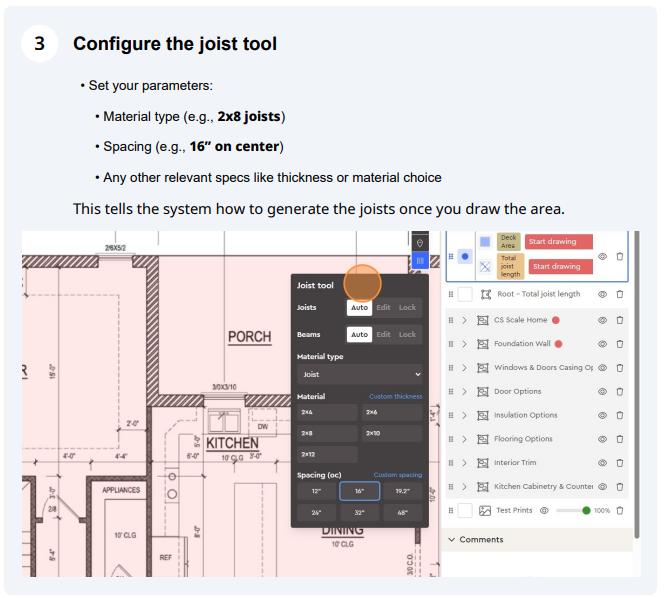Viewport: 665px width, 598px height.
Task: Select the joist tool icon in toolbar
Action: point(420,260)
